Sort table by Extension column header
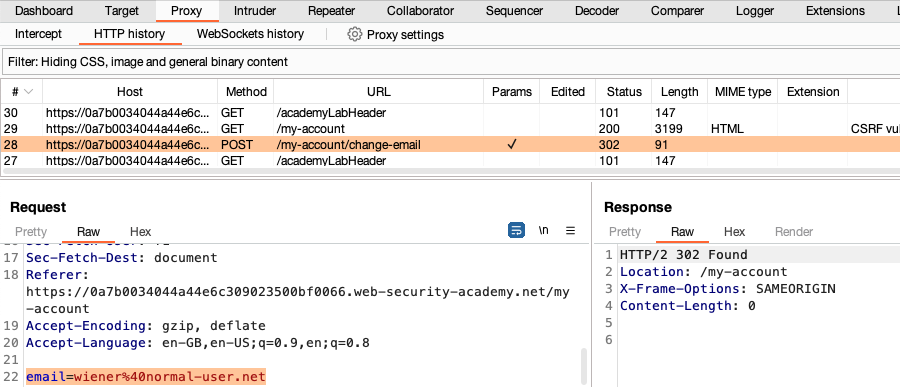Viewport: 900px width, 387px height. [813, 92]
